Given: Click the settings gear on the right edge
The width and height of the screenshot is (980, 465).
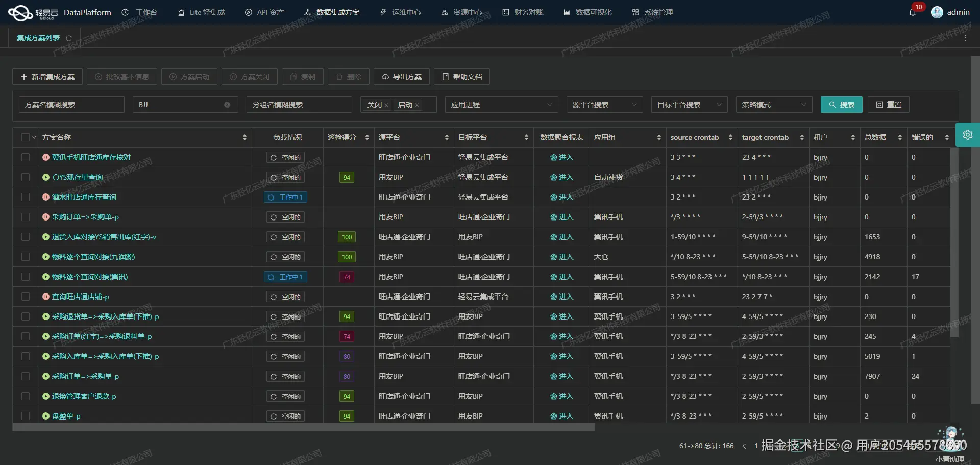Looking at the screenshot, I should coord(968,135).
